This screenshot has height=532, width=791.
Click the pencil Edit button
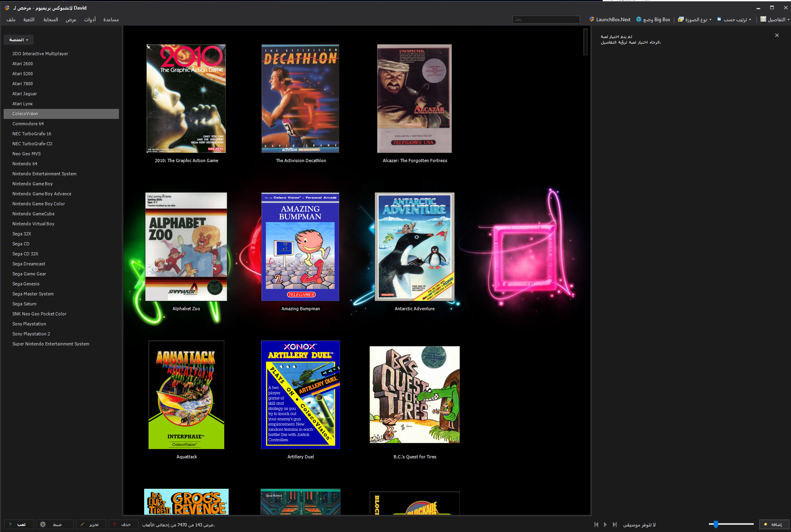point(91,524)
